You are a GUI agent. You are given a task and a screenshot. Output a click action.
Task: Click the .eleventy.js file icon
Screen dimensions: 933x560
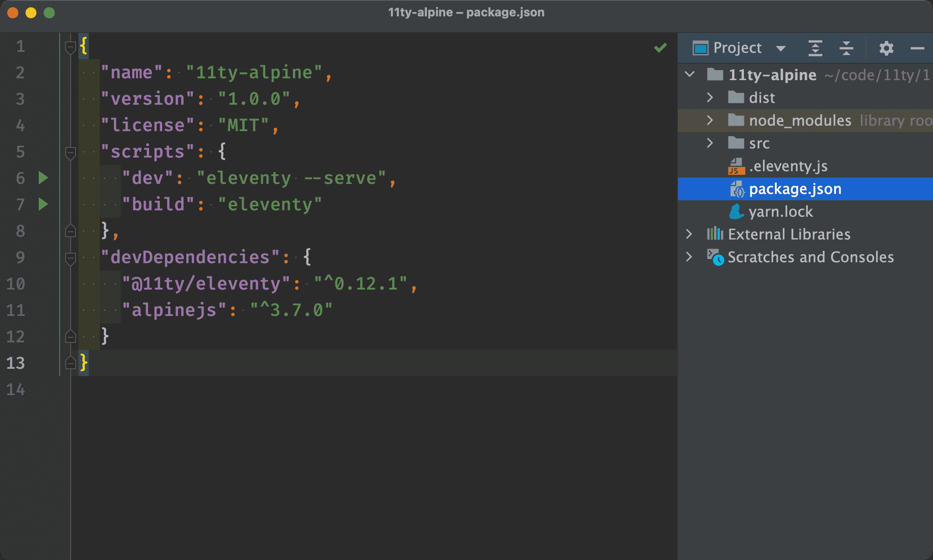(x=736, y=166)
